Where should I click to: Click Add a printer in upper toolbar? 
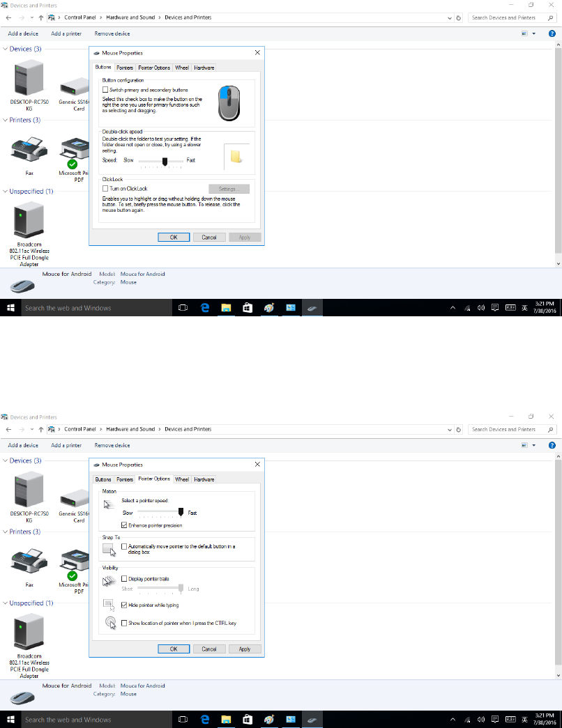point(66,33)
